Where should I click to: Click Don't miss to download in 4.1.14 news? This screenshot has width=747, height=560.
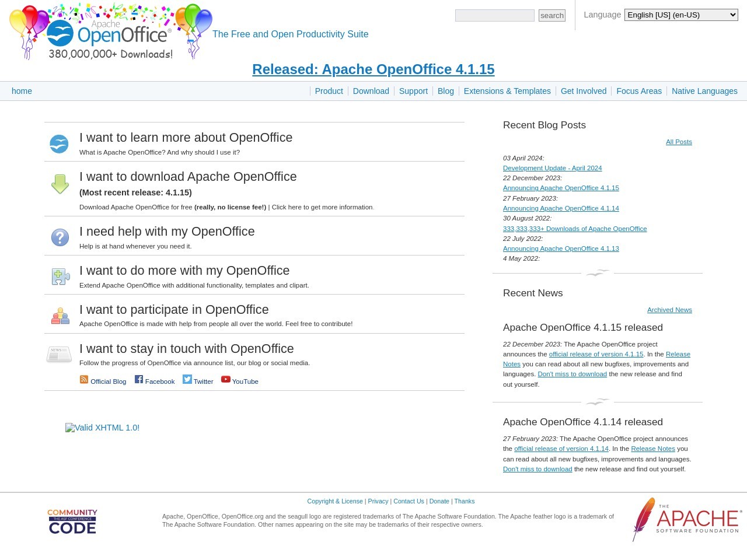point(537,469)
